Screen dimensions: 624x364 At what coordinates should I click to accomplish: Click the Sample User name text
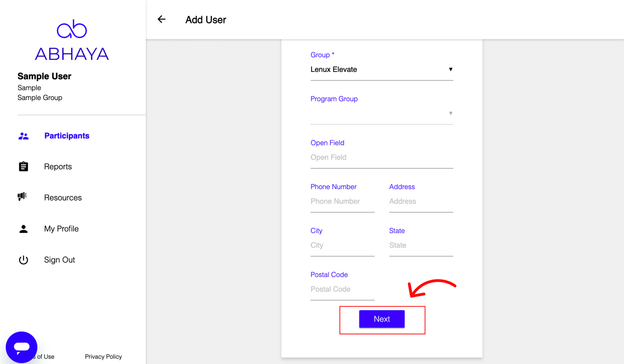pyautogui.click(x=45, y=76)
